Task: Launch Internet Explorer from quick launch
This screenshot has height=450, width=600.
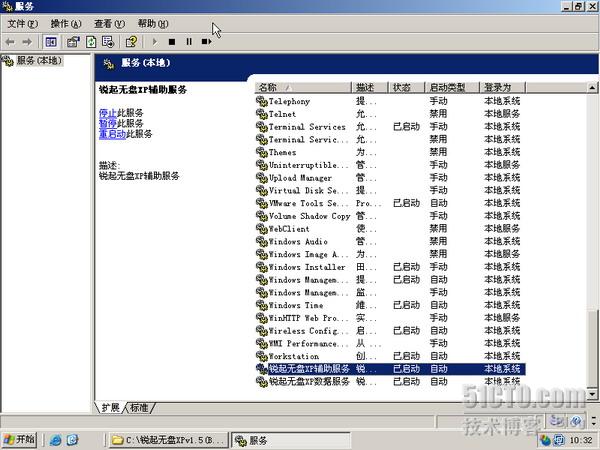Action: [55, 440]
